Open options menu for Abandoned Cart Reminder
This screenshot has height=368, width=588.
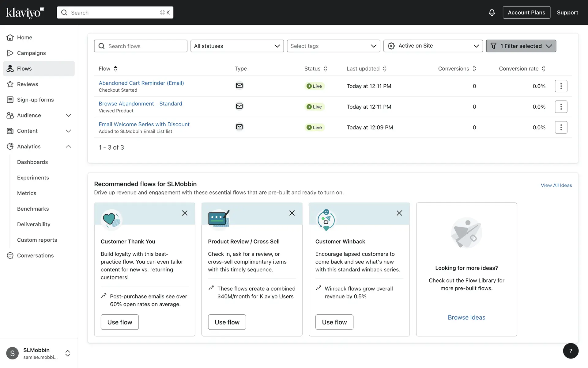tap(561, 86)
